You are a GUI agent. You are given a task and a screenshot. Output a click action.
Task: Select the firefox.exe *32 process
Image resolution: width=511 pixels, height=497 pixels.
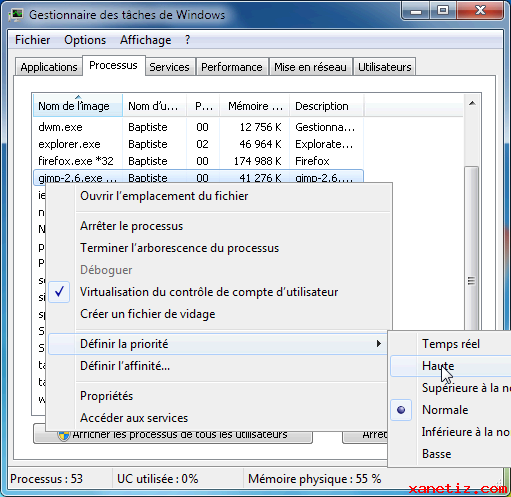click(198, 161)
